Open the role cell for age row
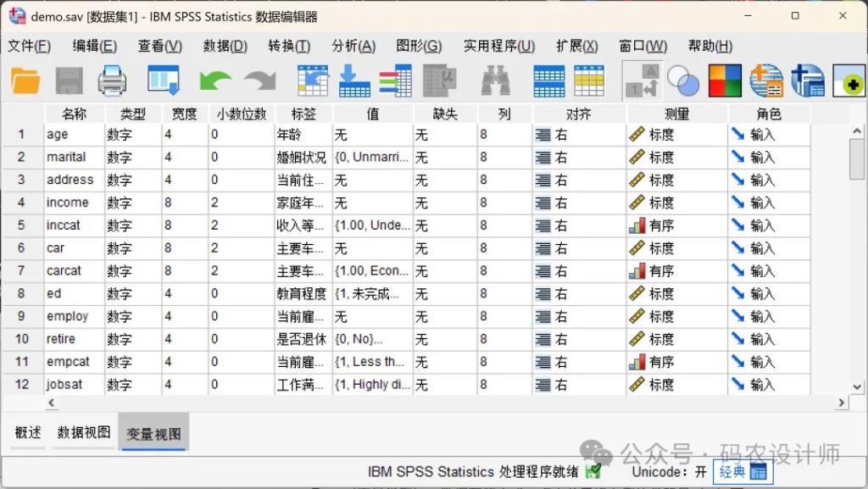 [767, 134]
